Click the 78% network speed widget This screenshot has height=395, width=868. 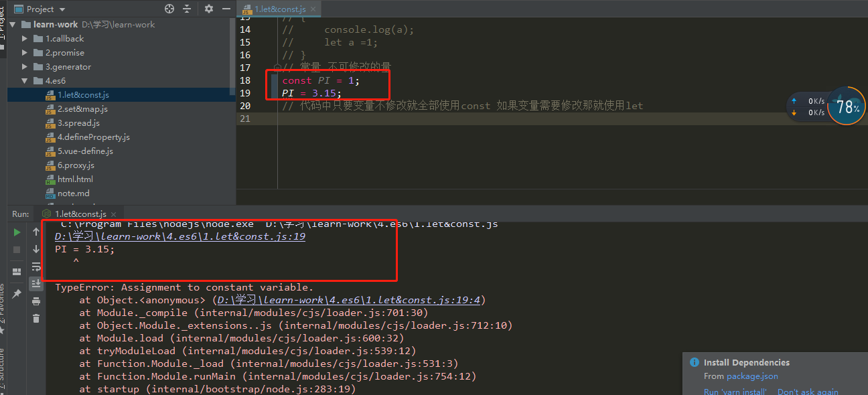(x=847, y=106)
